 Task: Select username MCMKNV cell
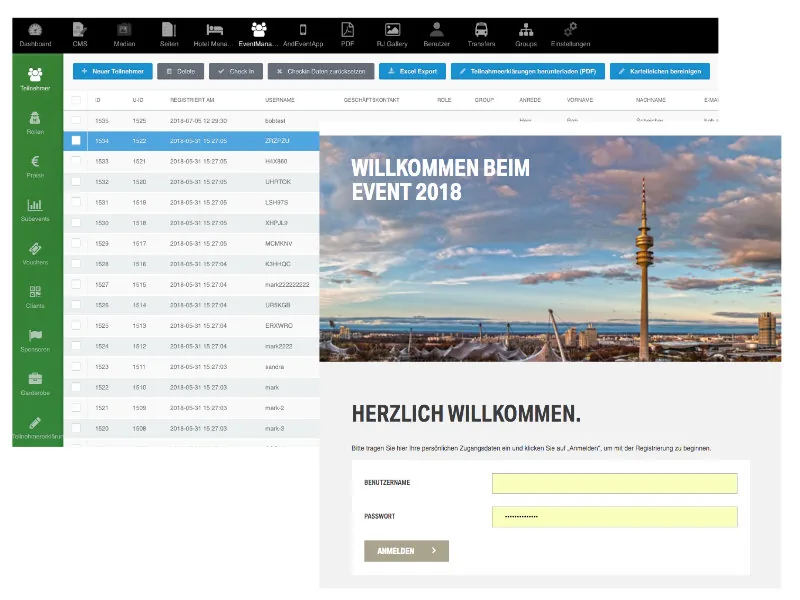coord(279,243)
